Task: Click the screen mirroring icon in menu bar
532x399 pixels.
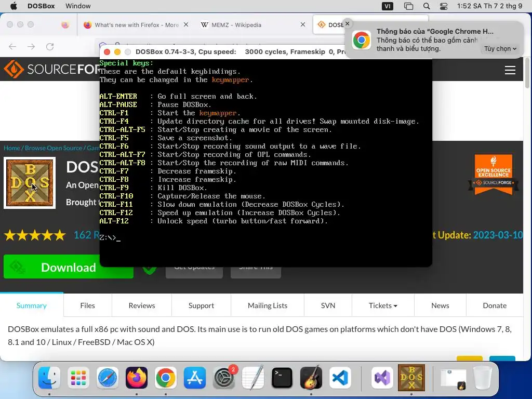Action: (x=408, y=6)
